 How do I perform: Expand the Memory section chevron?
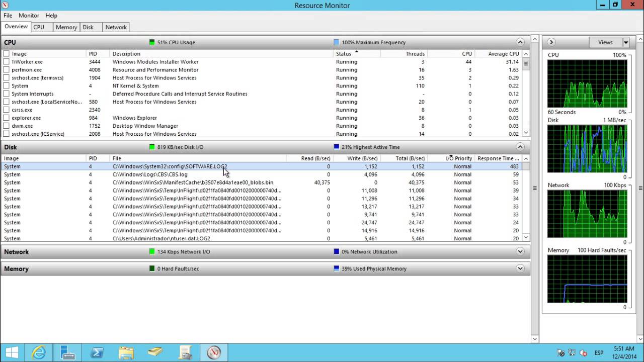(x=520, y=268)
